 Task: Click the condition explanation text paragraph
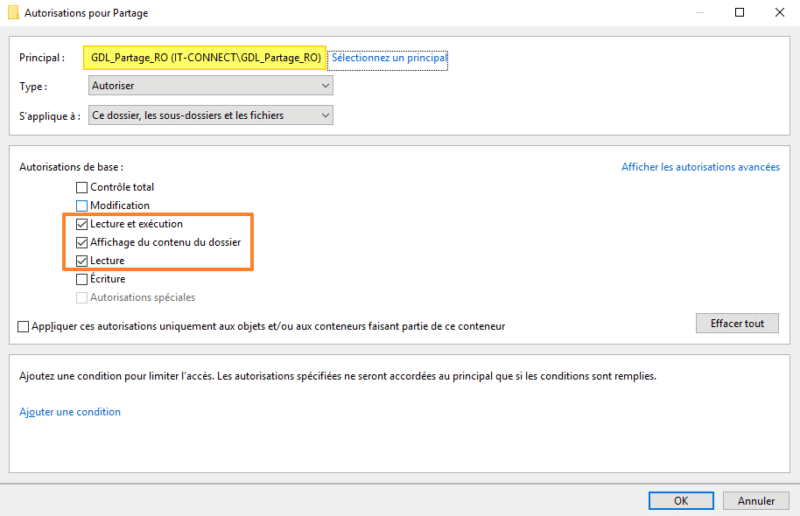(x=338, y=376)
